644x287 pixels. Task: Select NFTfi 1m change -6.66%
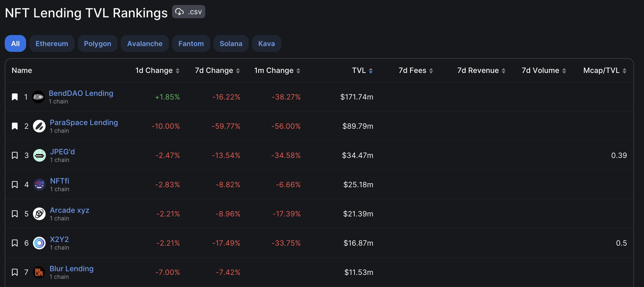pos(288,185)
